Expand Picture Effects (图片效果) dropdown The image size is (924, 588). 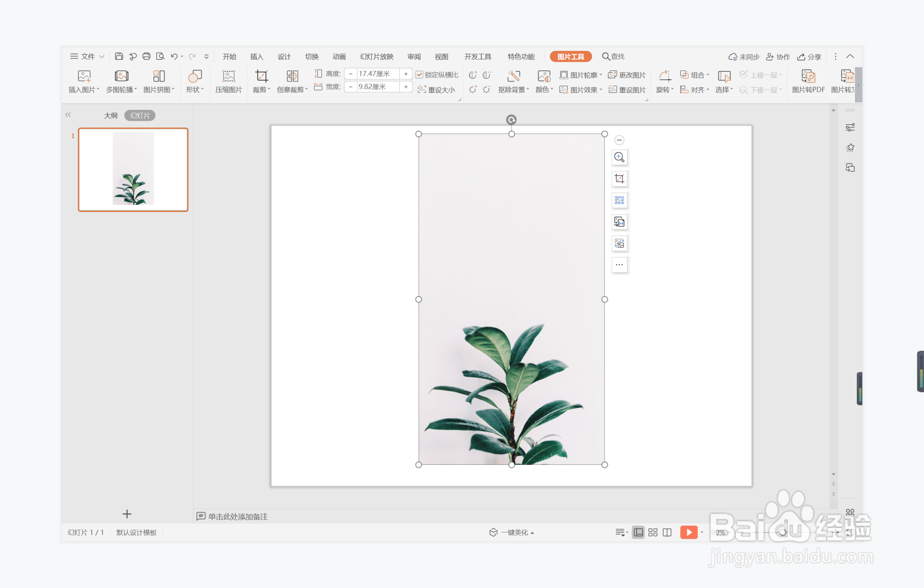(x=581, y=89)
